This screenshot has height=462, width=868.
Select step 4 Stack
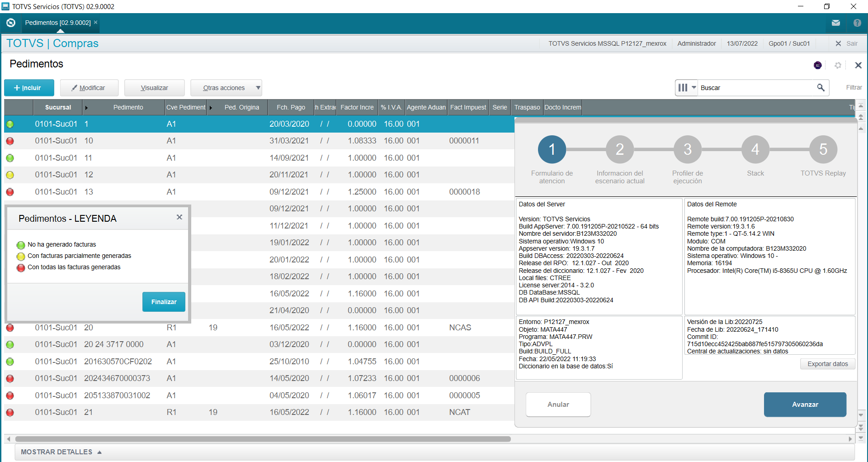pos(755,149)
